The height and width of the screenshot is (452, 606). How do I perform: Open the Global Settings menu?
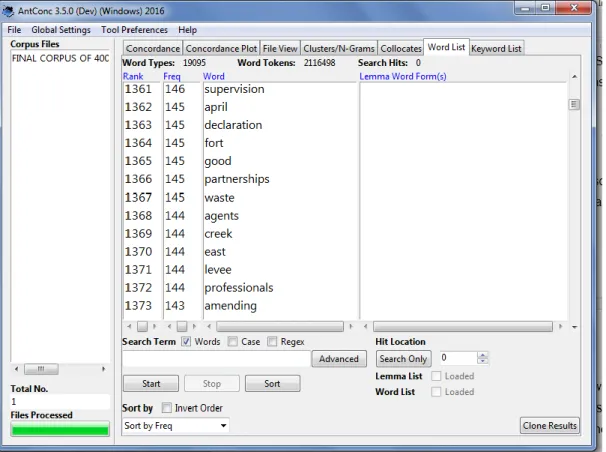click(x=61, y=30)
